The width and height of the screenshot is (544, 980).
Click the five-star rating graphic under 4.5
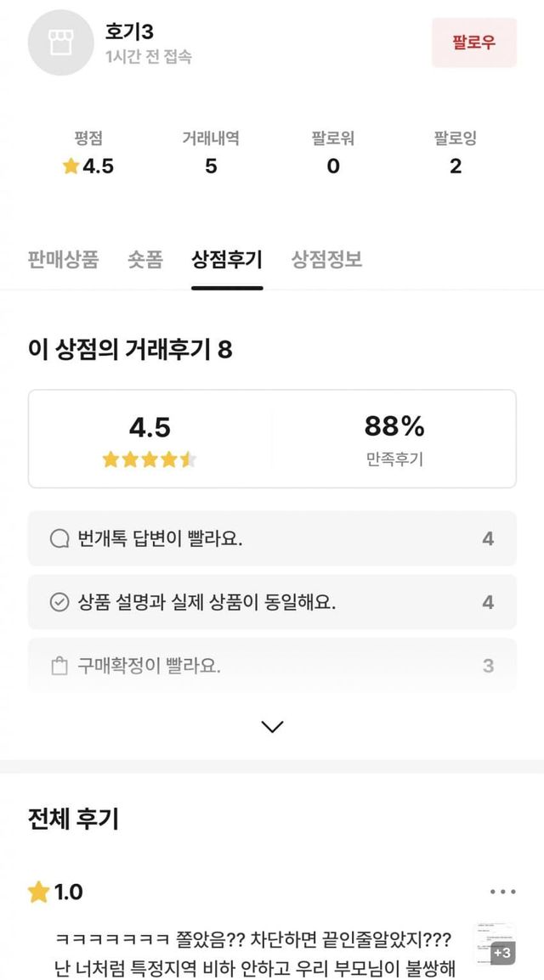(x=150, y=460)
